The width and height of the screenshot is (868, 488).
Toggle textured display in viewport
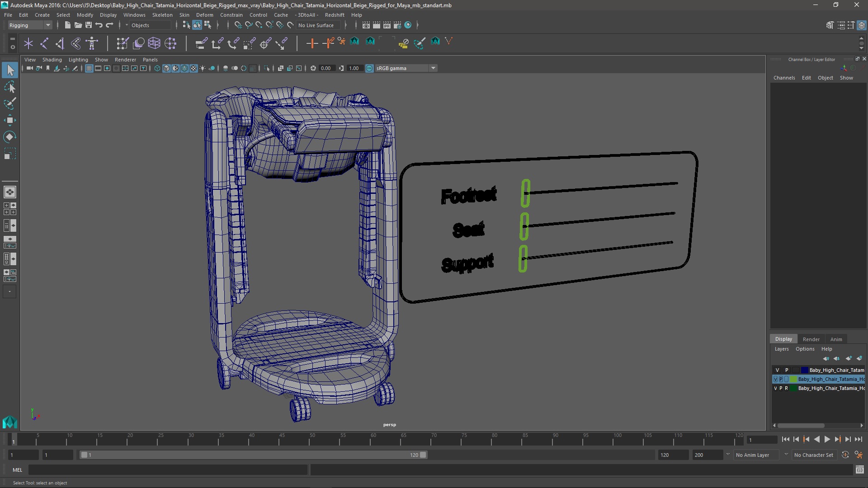point(194,68)
